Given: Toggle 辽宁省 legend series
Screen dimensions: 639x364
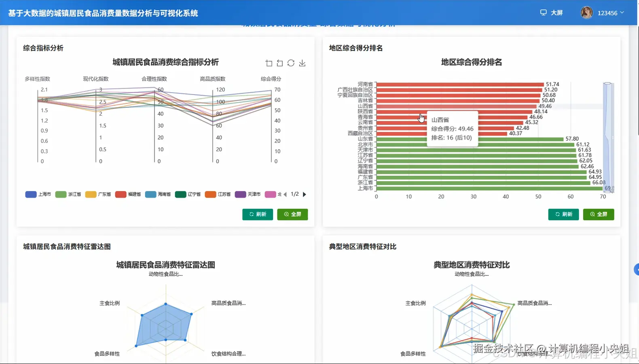Looking at the screenshot, I should 188,195.
